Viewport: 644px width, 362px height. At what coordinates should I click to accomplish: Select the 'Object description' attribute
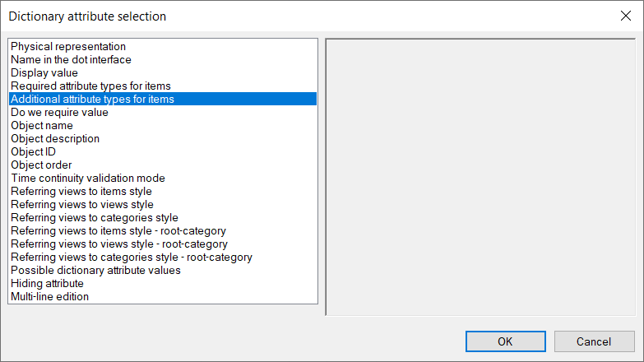pos(163,138)
